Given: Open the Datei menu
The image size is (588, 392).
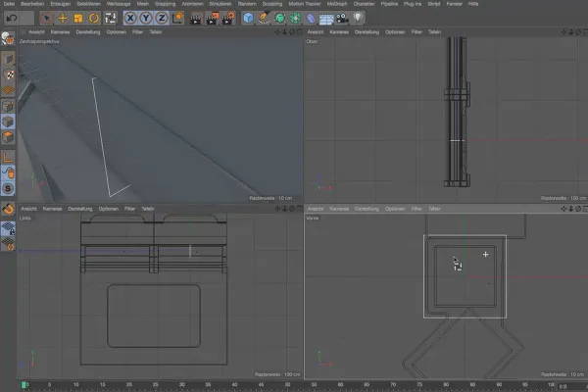Looking at the screenshot, I should pos(9,4).
